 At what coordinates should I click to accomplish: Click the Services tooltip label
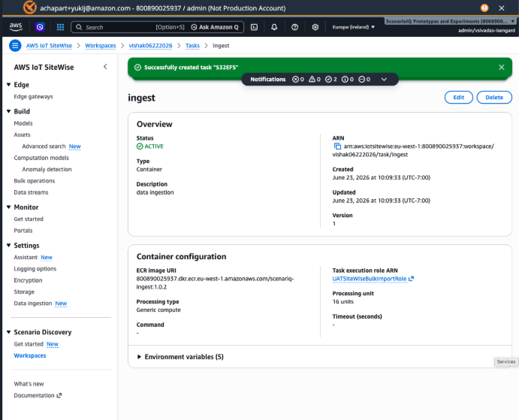click(505, 361)
